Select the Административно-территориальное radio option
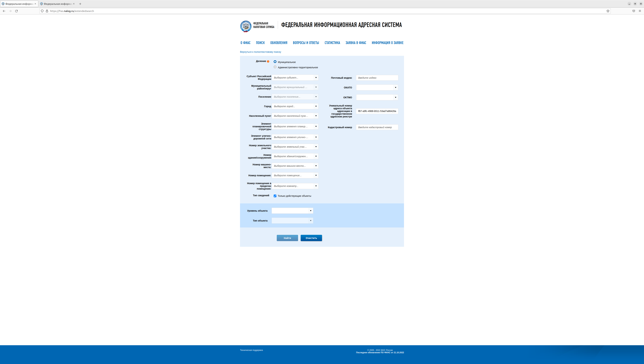The height and width of the screenshot is (364, 644). 275,67
